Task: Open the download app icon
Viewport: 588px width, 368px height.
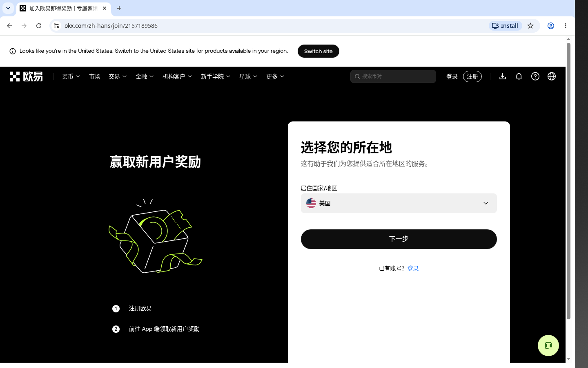Action: [x=503, y=76]
